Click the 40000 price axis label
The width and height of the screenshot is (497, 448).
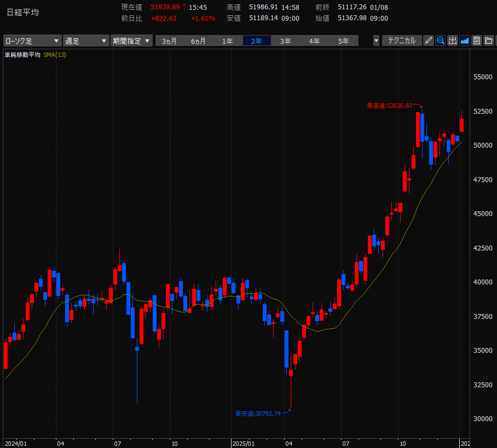(483, 282)
